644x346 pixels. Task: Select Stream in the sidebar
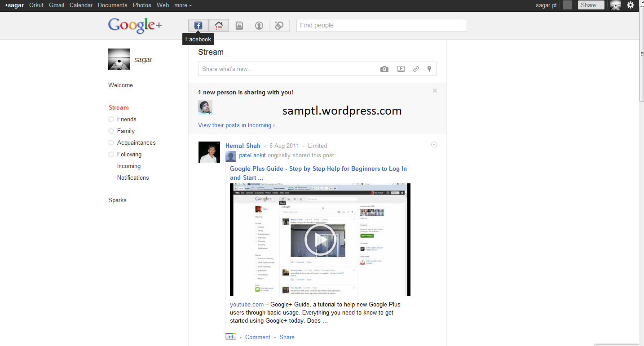coord(119,107)
